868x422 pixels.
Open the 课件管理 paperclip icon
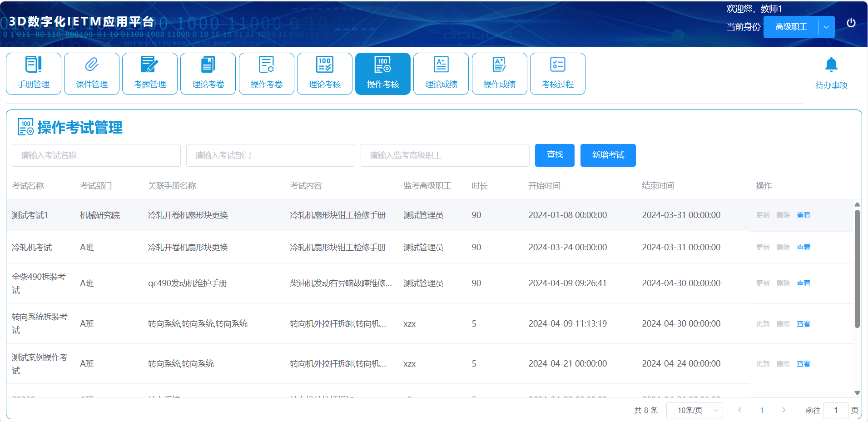(x=92, y=65)
